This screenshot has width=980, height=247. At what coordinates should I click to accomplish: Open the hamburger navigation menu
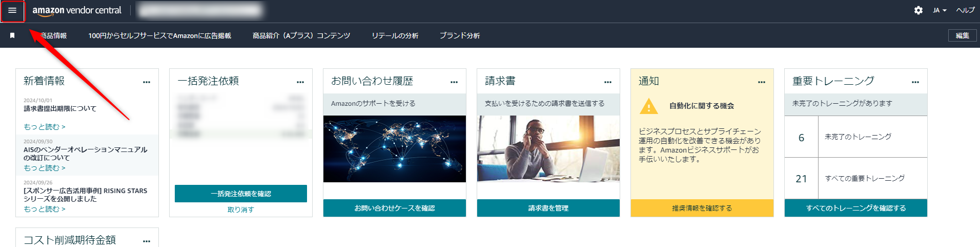[12, 10]
